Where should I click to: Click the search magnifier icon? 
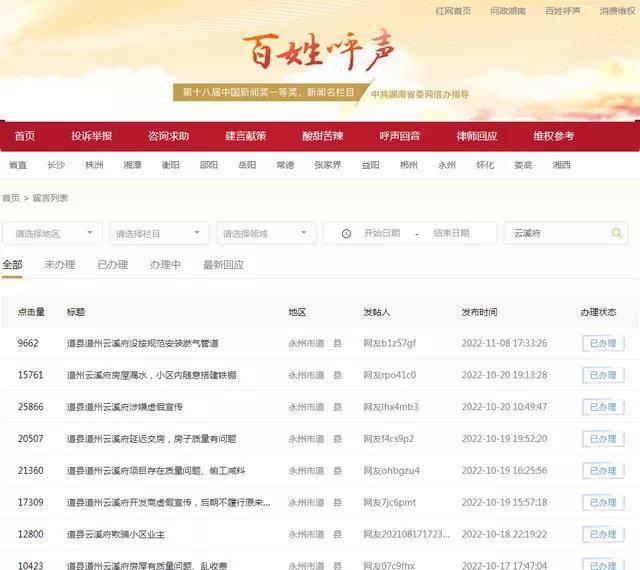coord(618,233)
